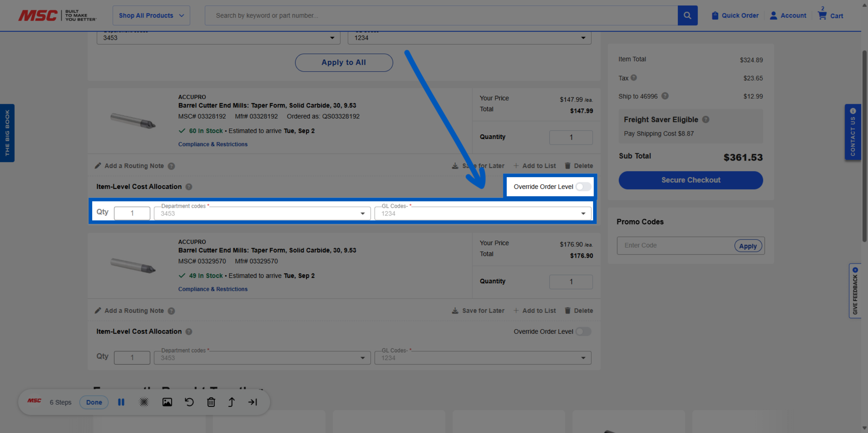
Task: Toggle Override Order Level for item 03329570
Action: click(x=583, y=331)
